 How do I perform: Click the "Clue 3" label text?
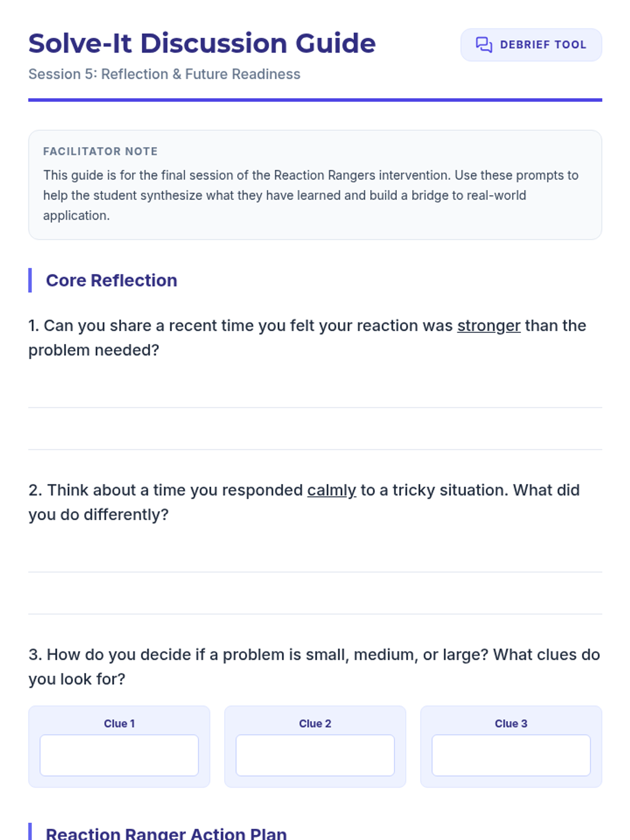point(511,723)
